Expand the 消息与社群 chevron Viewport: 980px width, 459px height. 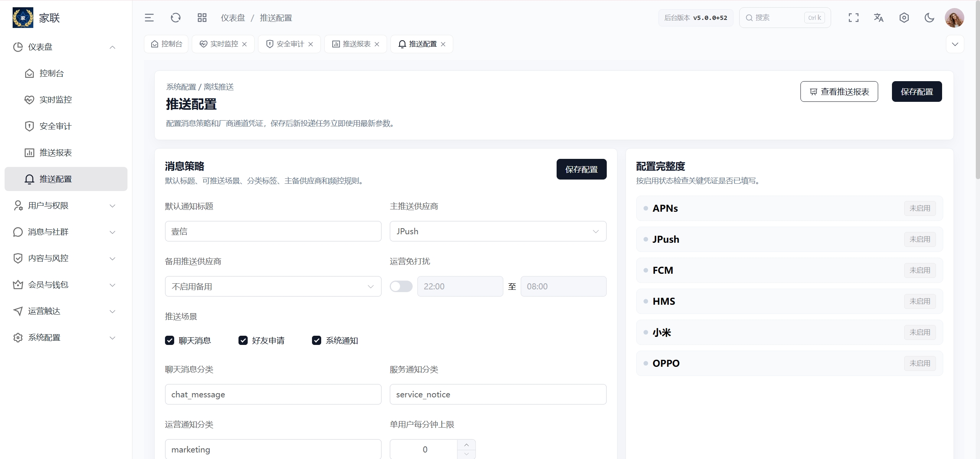[113, 232]
